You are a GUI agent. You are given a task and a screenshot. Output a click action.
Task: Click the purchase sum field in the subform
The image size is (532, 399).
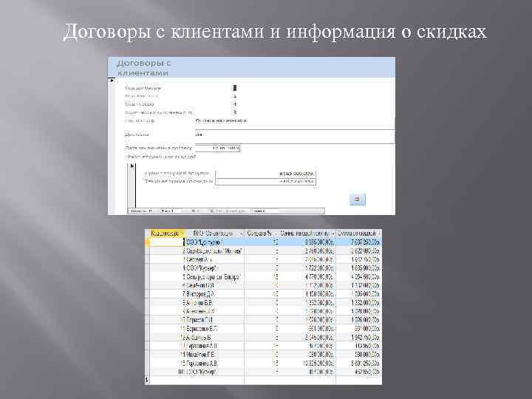point(266,174)
